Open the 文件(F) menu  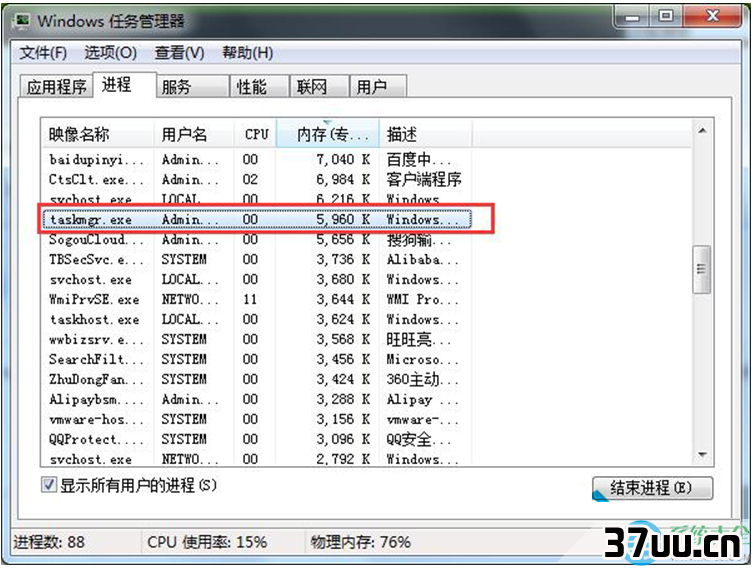coord(43,53)
